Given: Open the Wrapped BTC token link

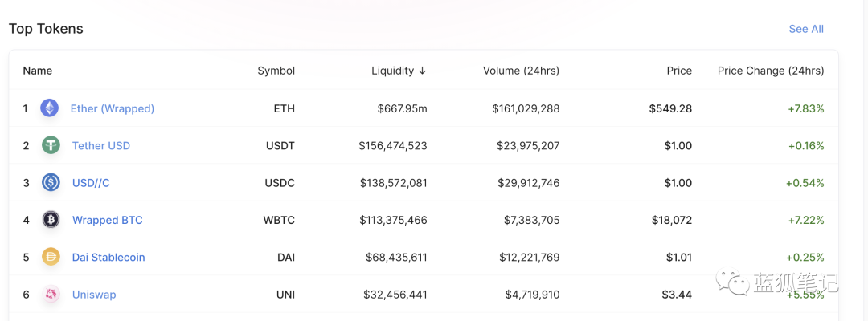Looking at the screenshot, I should click(108, 220).
